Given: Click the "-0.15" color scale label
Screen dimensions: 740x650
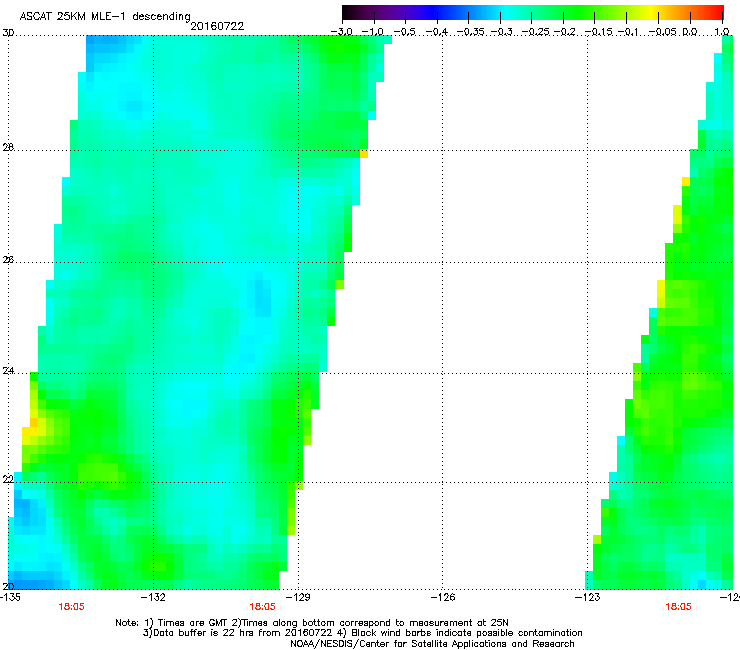Looking at the screenshot, I should pyautogui.click(x=598, y=32).
